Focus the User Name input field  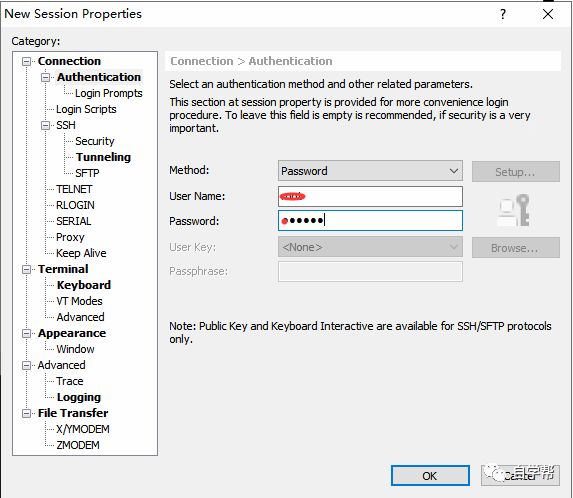pos(370,197)
